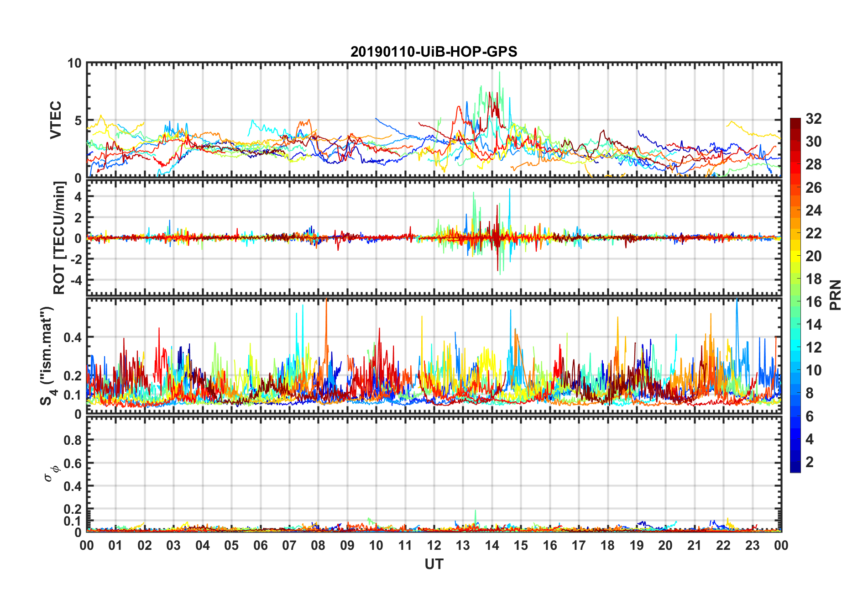Image resolution: width=868 pixels, height=590 pixels.
Task: Click ROT axis tick label -2
Action: [x=75, y=259]
